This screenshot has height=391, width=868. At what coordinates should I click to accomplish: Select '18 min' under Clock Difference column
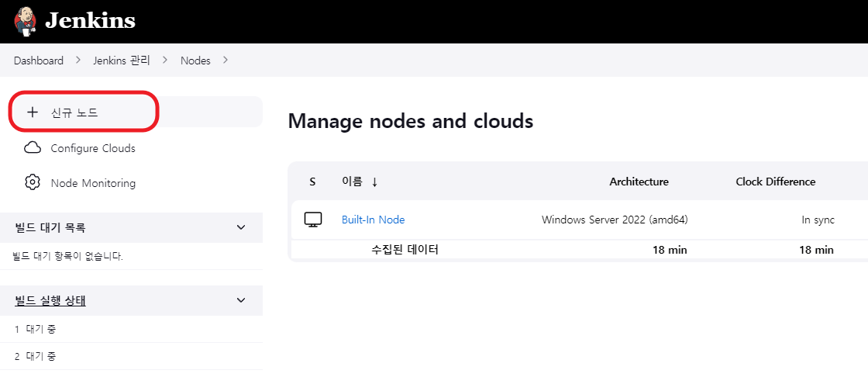pos(816,250)
